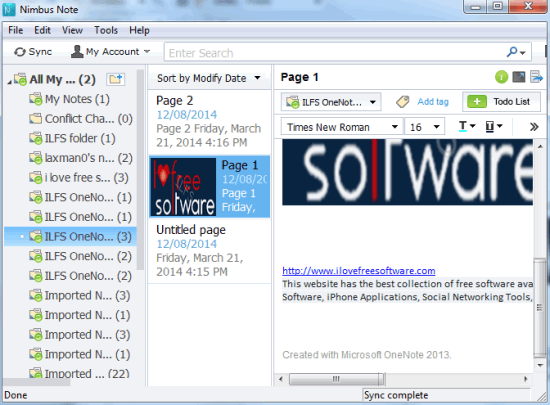The width and height of the screenshot is (550, 405).
Task: Select the Page 2 note
Action: point(209,122)
